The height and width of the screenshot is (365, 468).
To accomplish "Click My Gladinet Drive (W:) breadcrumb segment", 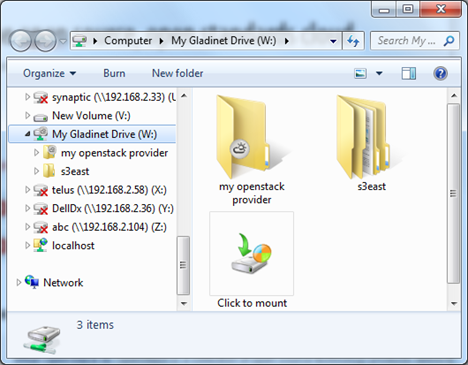I will [224, 41].
